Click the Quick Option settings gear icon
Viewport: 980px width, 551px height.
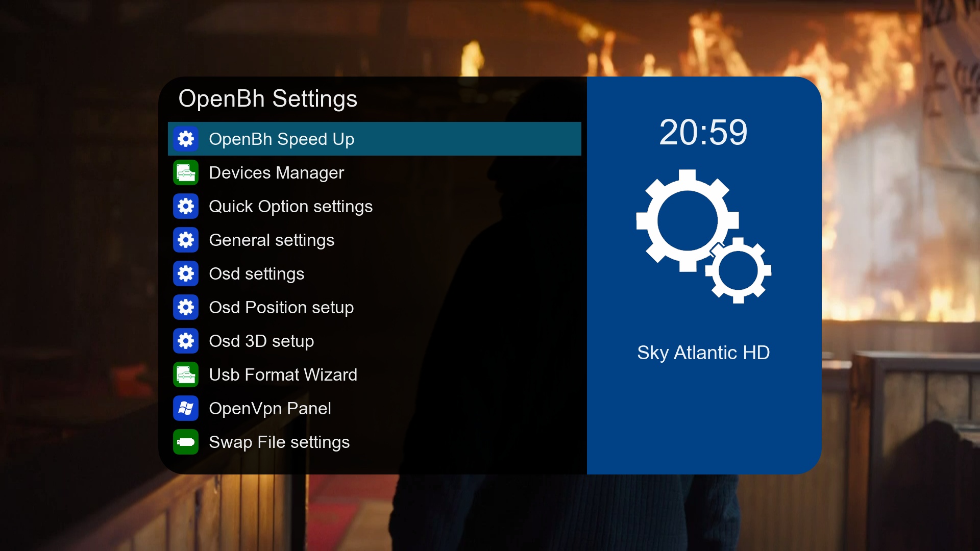[186, 206]
